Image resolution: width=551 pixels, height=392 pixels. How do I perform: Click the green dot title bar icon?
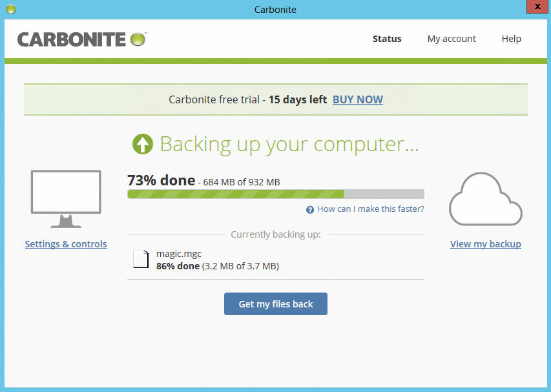click(11, 9)
